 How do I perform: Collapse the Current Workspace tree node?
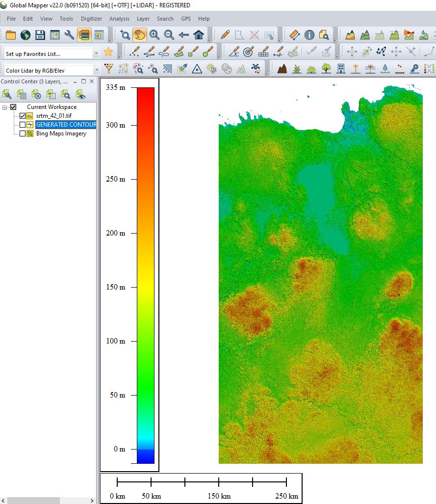pos(5,107)
